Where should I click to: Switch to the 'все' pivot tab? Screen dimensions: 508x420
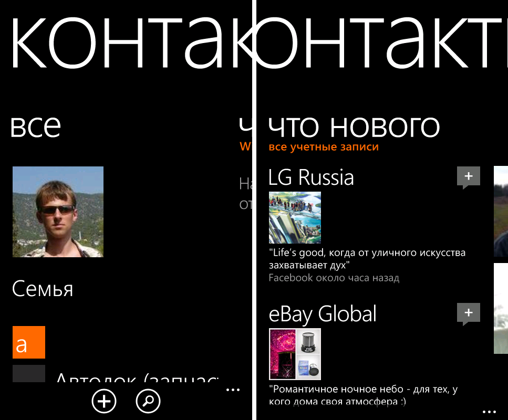(x=36, y=127)
